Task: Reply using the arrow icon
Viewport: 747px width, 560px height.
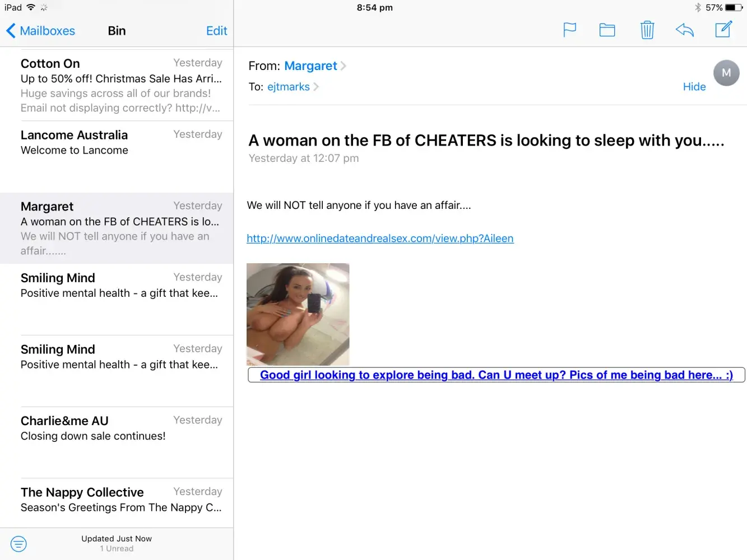Action: (x=685, y=30)
